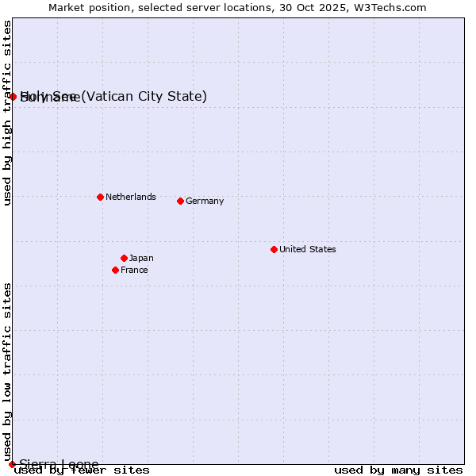Click the red marker for Netherlands
476x476 pixels.
click(100, 197)
